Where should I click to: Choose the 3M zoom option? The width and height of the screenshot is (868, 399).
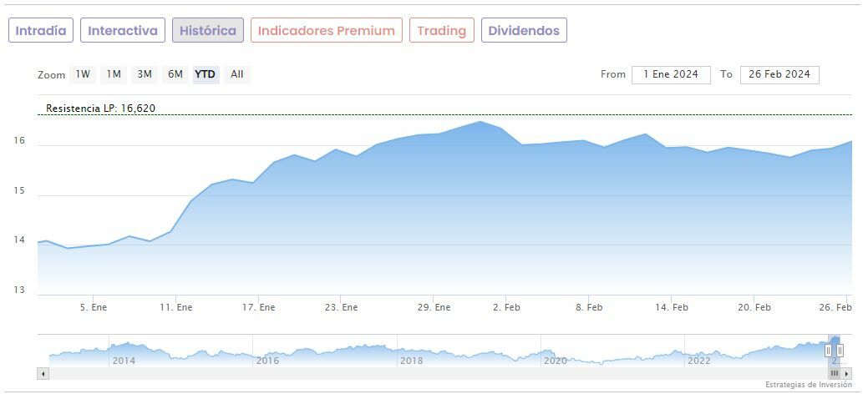coord(145,74)
